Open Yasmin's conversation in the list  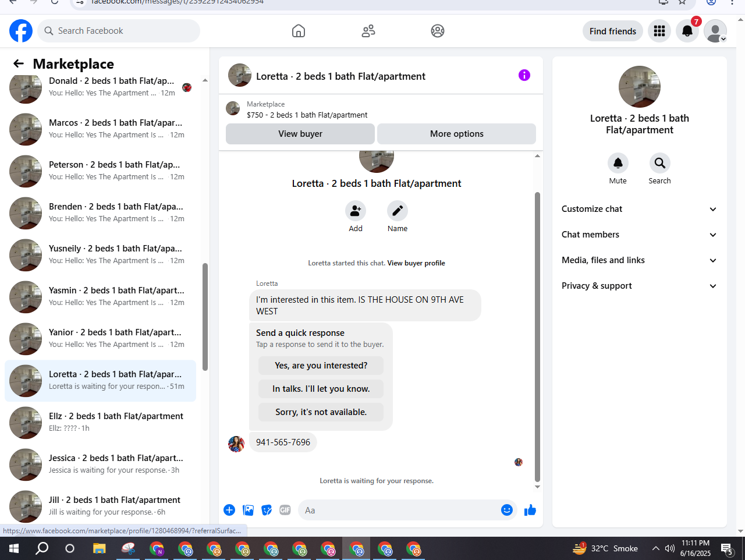(x=100, y=297)
